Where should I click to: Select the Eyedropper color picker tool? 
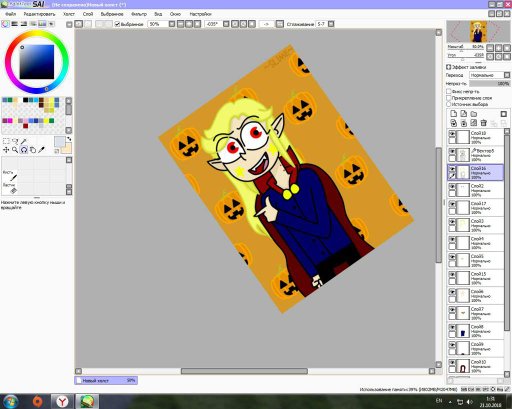click(x=41, y=150)
